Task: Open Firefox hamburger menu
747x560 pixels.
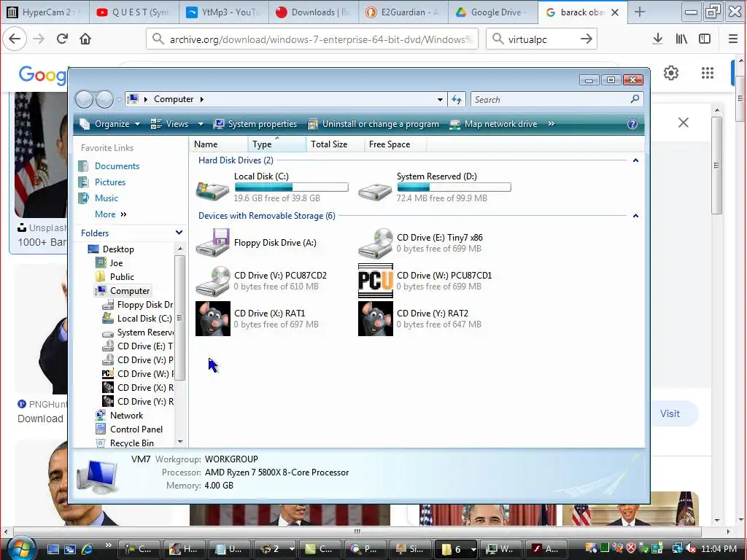Action: 732,39
